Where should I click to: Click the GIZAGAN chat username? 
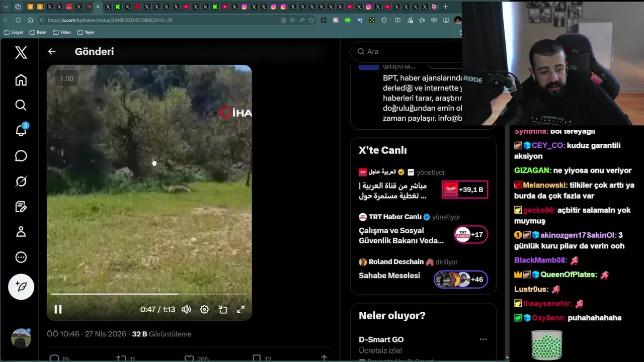tap(532, 170)
